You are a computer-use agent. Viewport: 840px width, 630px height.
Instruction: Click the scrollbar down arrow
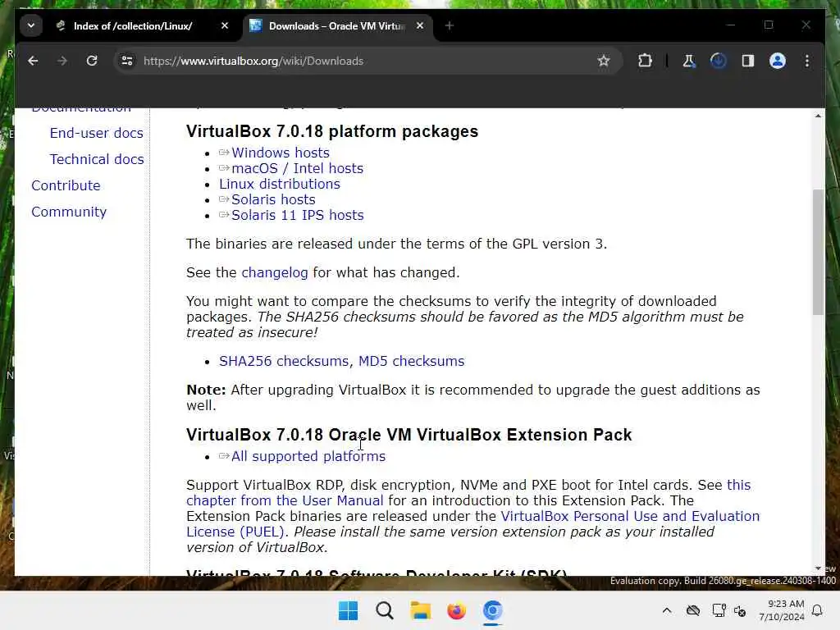click(818, 568)
